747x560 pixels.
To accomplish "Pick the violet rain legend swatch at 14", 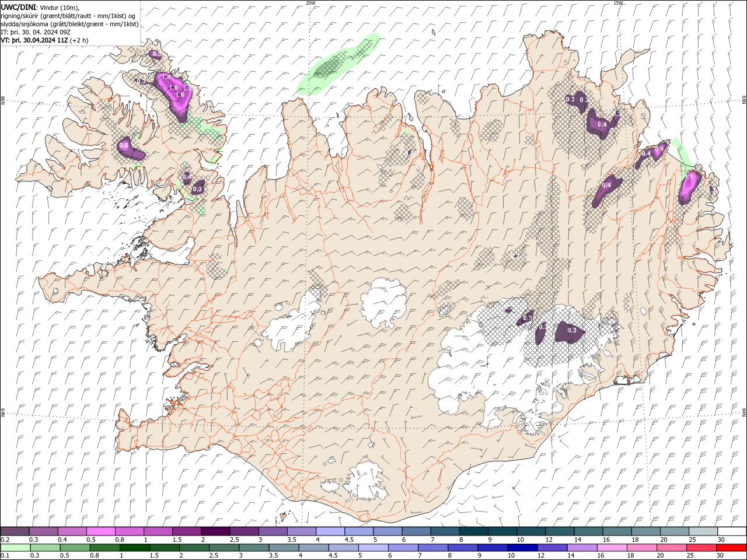I will pyautogui.click(x=582, y=548).
